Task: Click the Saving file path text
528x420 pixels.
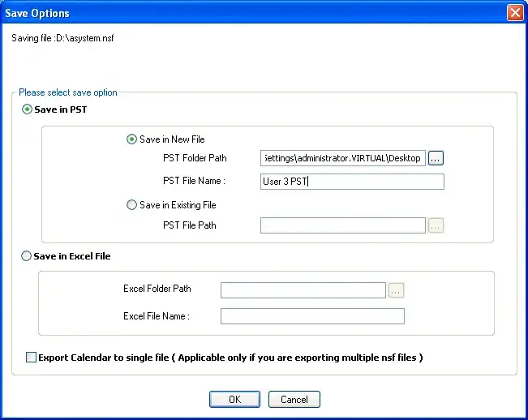Action: 62,38
